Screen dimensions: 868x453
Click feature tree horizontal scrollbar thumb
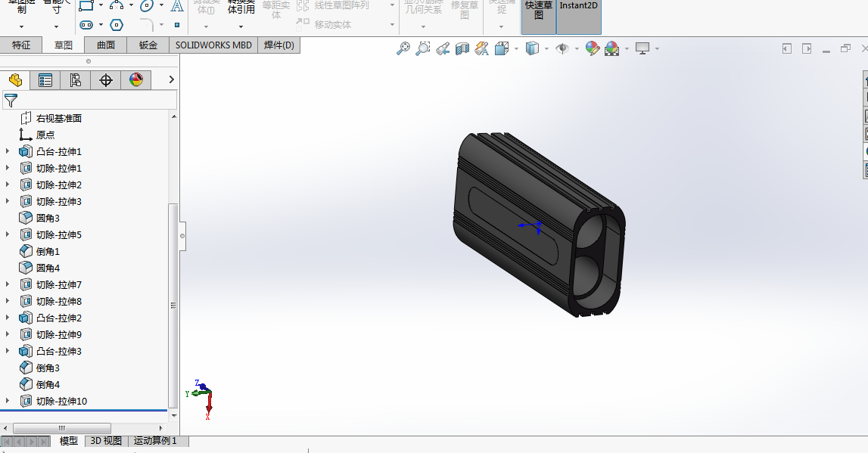(62, 428)
